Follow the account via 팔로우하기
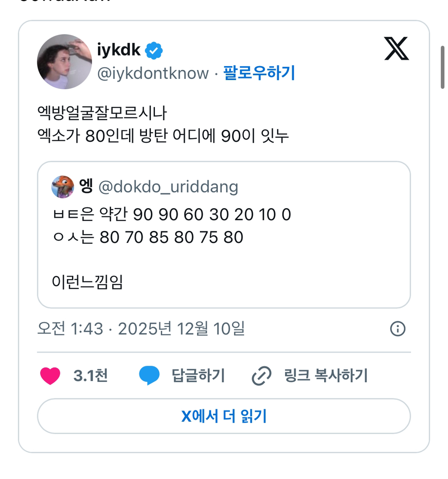This screenshot has width=448, height=479. [259, 73]
